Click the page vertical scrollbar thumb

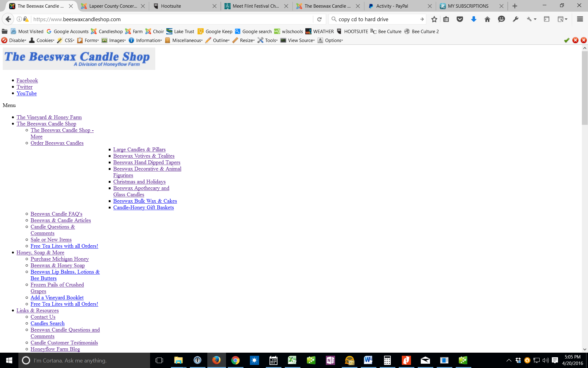click(585, 87)
